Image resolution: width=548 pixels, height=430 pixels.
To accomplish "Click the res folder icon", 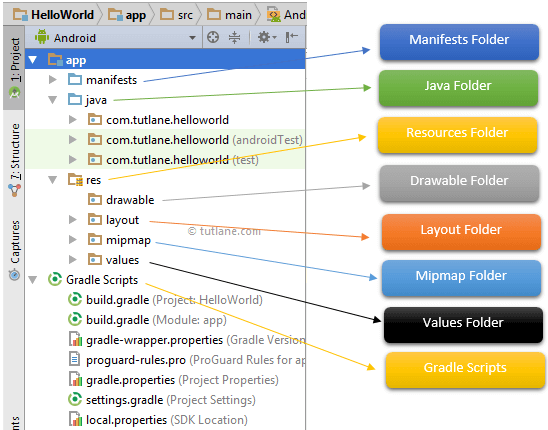I will coord(75,180).
